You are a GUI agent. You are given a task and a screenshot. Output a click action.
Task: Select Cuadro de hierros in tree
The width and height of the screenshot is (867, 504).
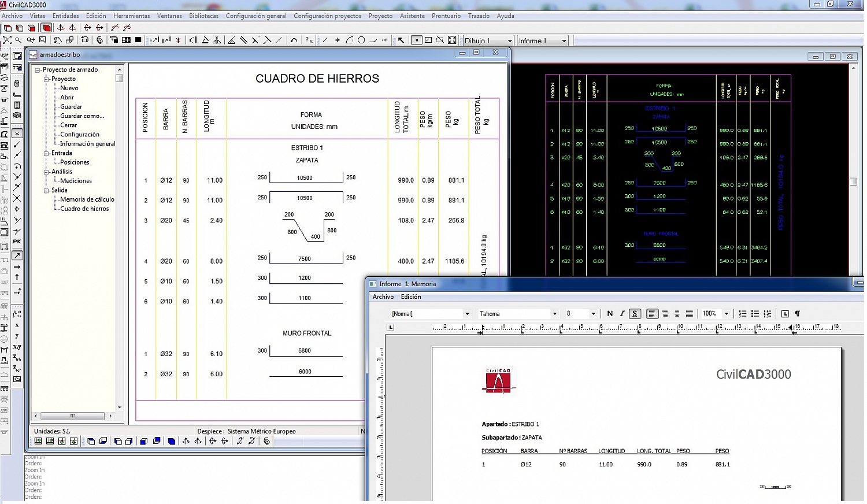[84, 209]
